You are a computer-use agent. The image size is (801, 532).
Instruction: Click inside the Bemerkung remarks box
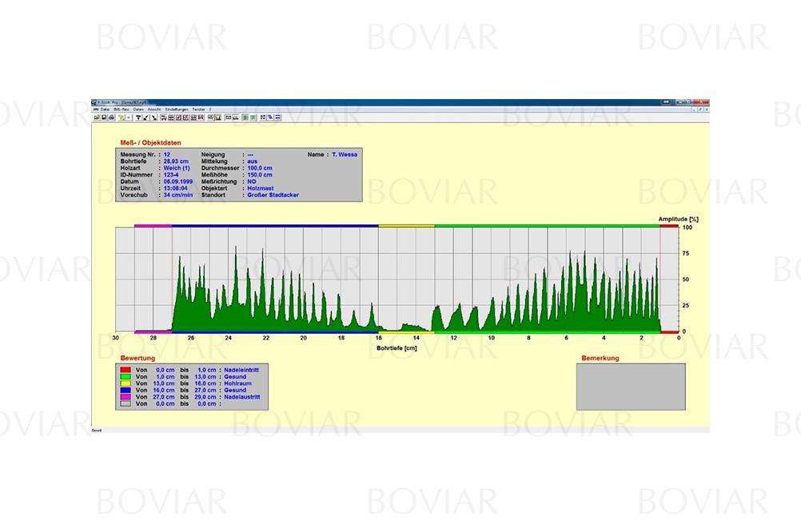[x=630, y=387]
